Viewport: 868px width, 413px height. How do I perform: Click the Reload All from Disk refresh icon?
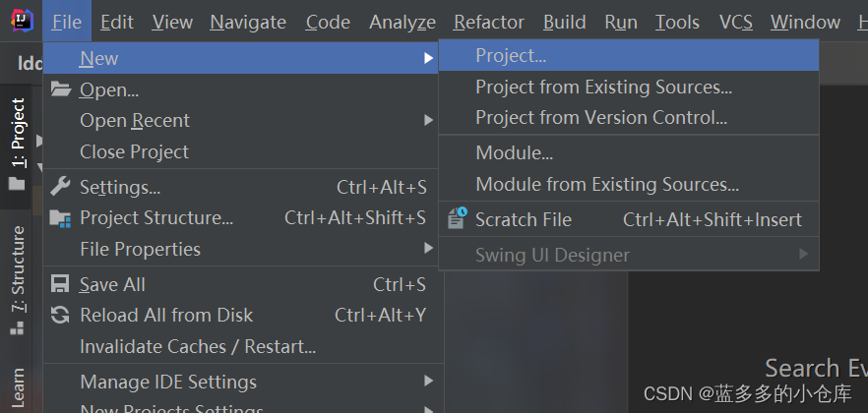[x=60, y=315]
